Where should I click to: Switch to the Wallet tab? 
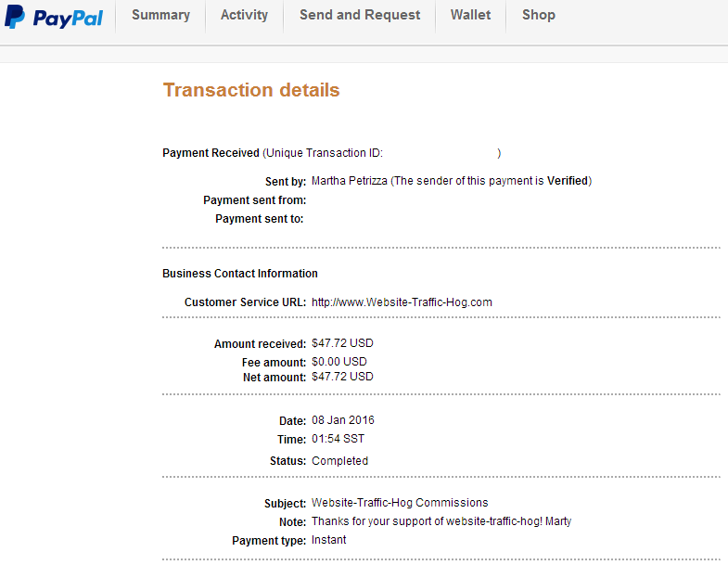click(x=471, y=15)
